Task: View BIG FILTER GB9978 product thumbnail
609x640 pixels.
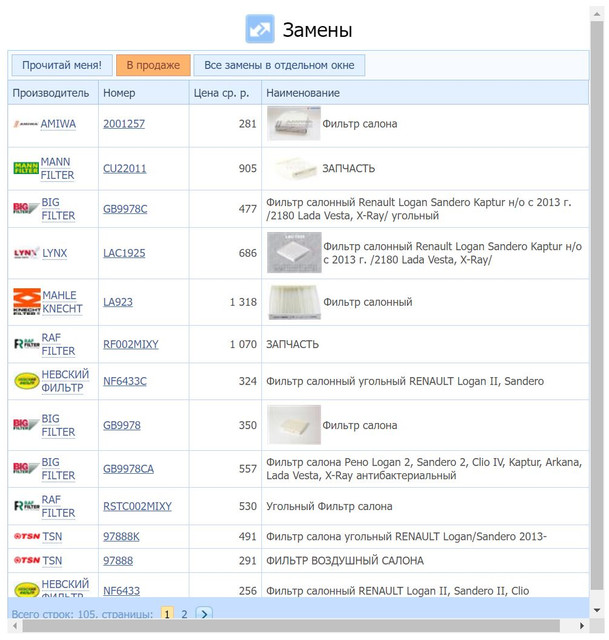Action: click(x=294, y=424)
